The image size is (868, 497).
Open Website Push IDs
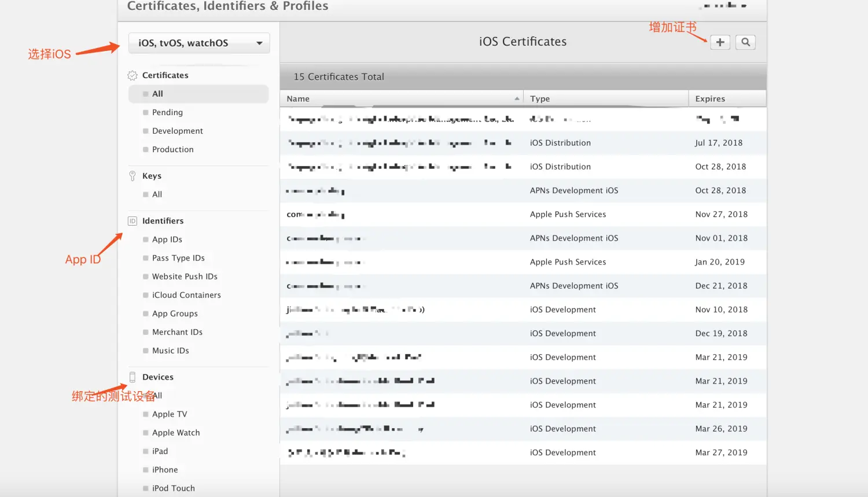point(185,277)
